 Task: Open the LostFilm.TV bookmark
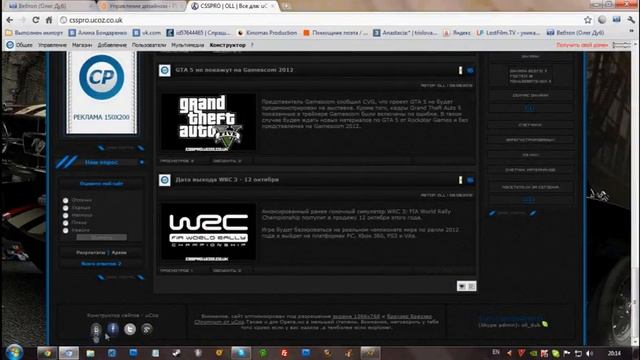[x=508, y=33]
